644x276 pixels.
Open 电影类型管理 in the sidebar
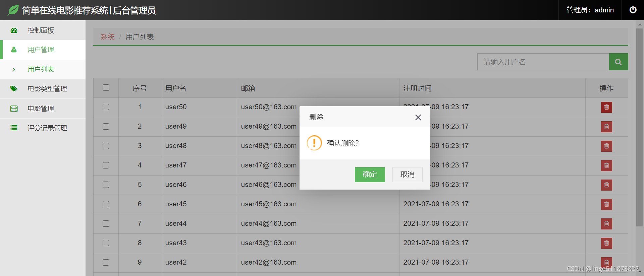[43, 89]
